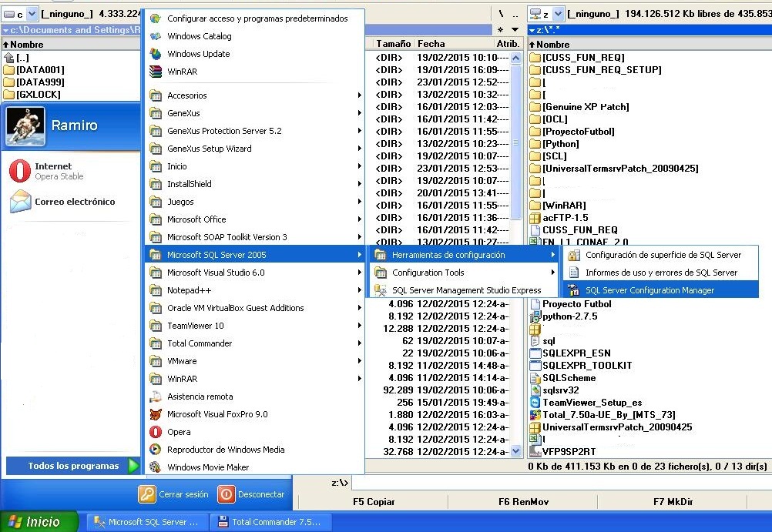
Task: Click the F5 Copiar button
Action: pos(373,502)
